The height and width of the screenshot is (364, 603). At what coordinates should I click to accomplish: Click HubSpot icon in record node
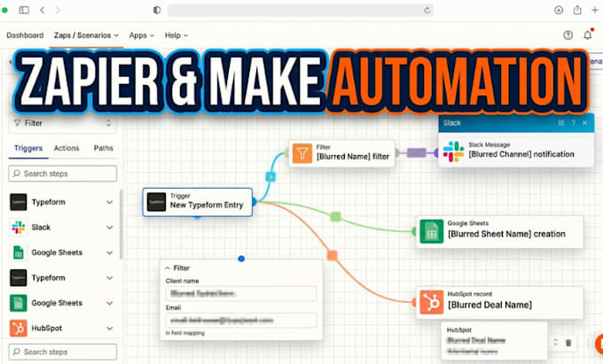[x=432, y=302]
